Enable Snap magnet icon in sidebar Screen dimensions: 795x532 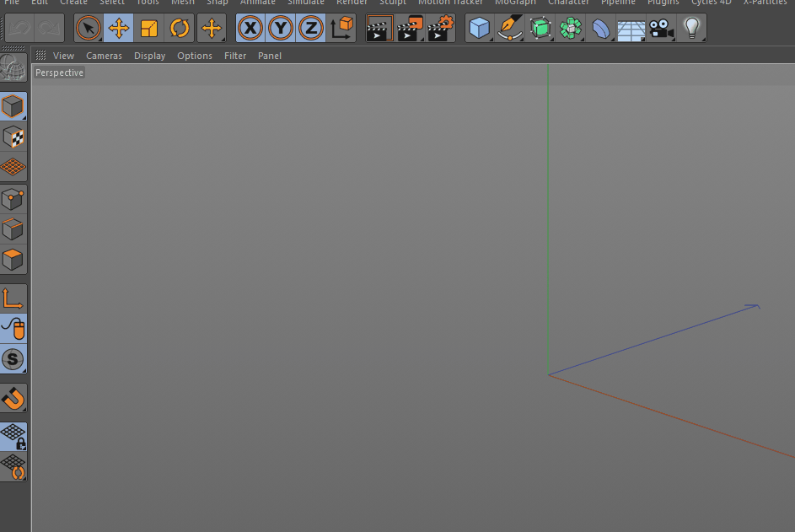pyautogui.click(x=13, y=398)
